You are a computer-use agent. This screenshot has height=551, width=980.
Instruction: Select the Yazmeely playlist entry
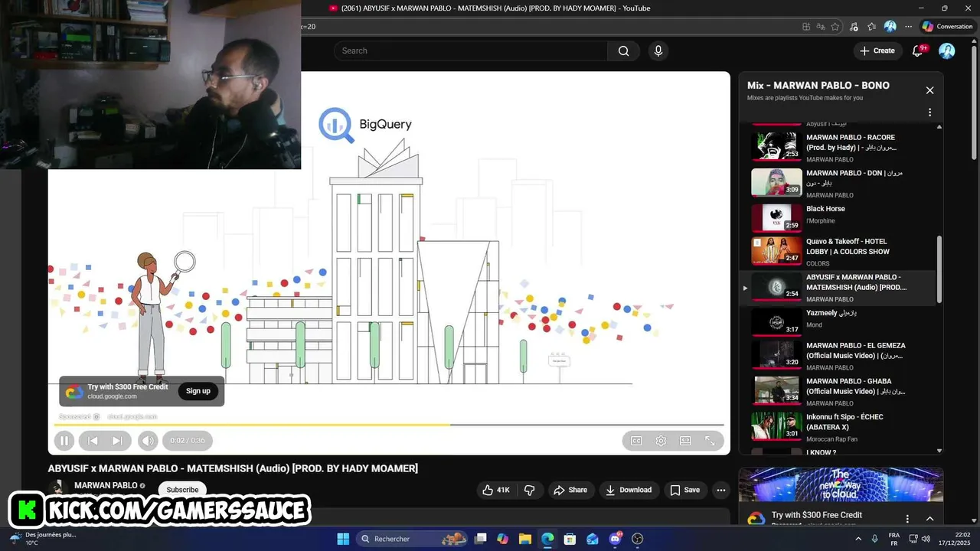click(837, 322)
